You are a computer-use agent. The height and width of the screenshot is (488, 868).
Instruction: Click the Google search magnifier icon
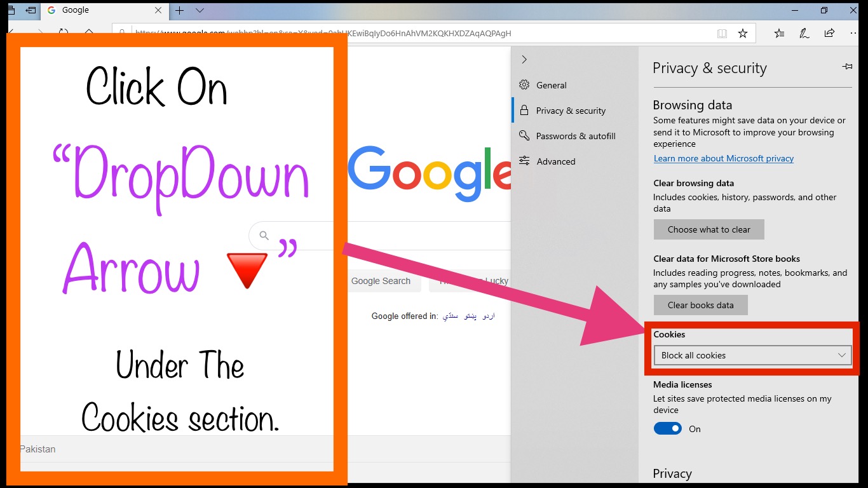tap(264, 236)
